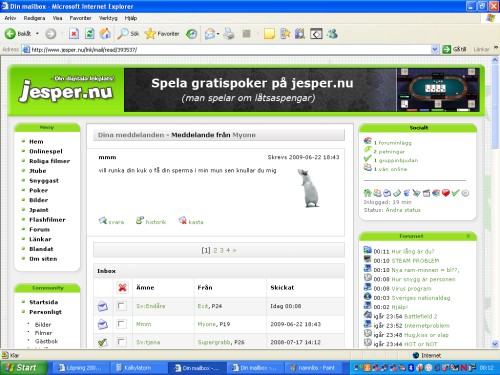The width and height of the screenshot is (500, 375).
Task: Open the forum thread Sveriges nationaldag
Action: (x=421, y=298)
